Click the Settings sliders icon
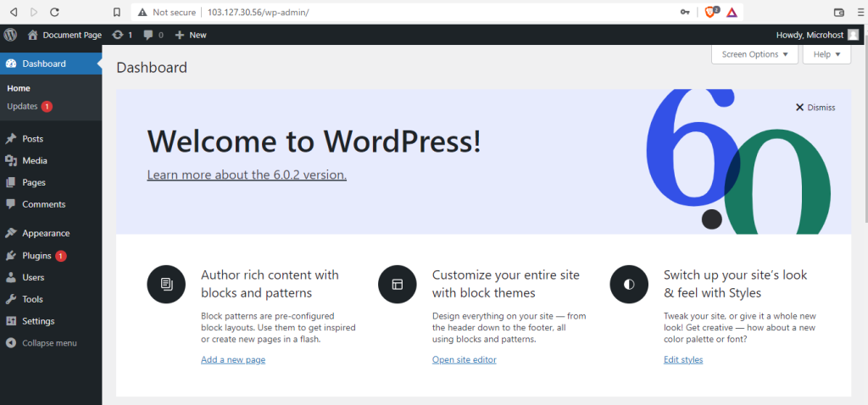 point(11,321)
